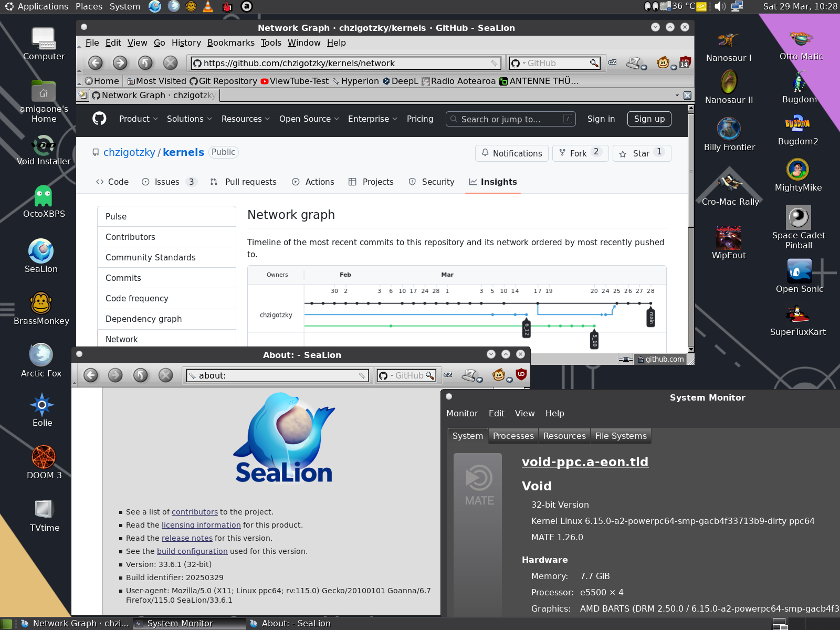This screenshot has width=840, height=630.
Task: Expand the Product menu on GitHub
Action: coord(138,119)
